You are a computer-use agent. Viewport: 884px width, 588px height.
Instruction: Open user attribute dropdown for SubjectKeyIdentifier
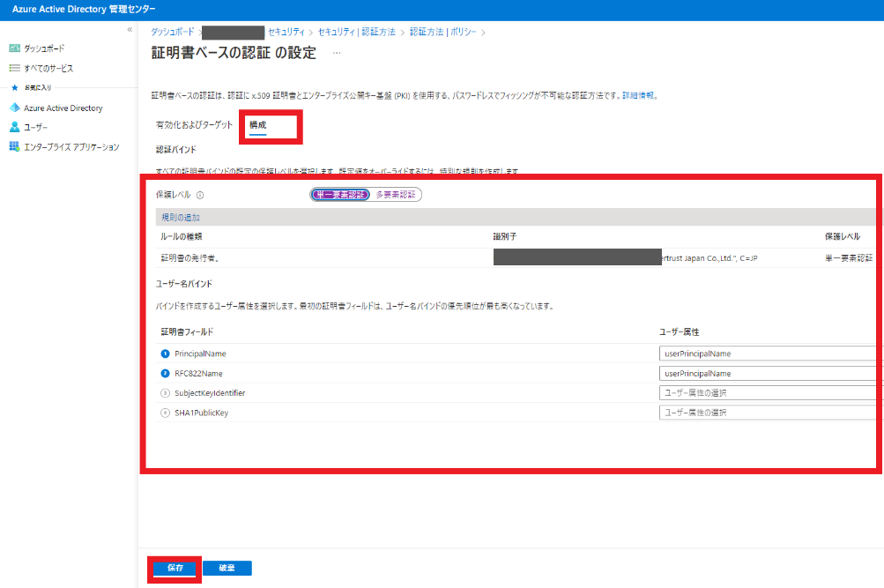tap(768, 393)
